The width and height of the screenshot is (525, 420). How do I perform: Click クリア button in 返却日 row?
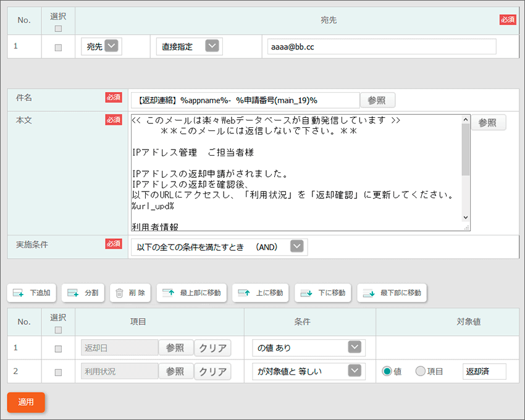click(212, 348)
